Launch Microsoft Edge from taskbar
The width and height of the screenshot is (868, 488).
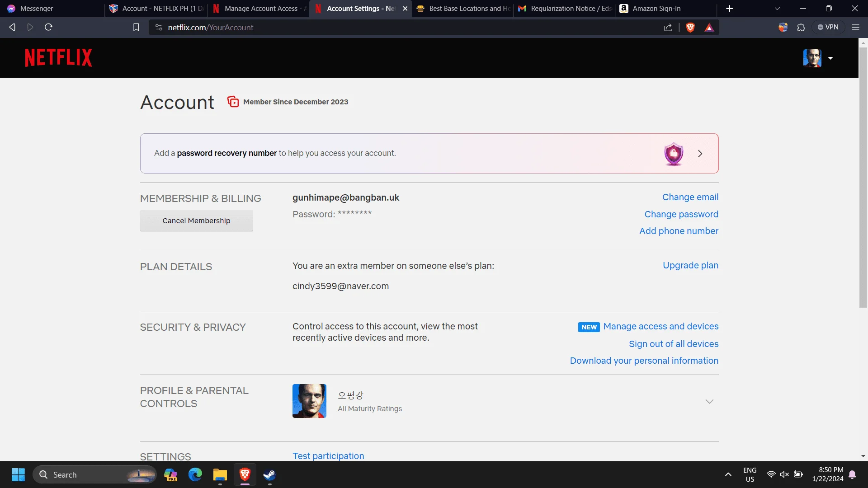pyautogui.click(x=195, y=474)
